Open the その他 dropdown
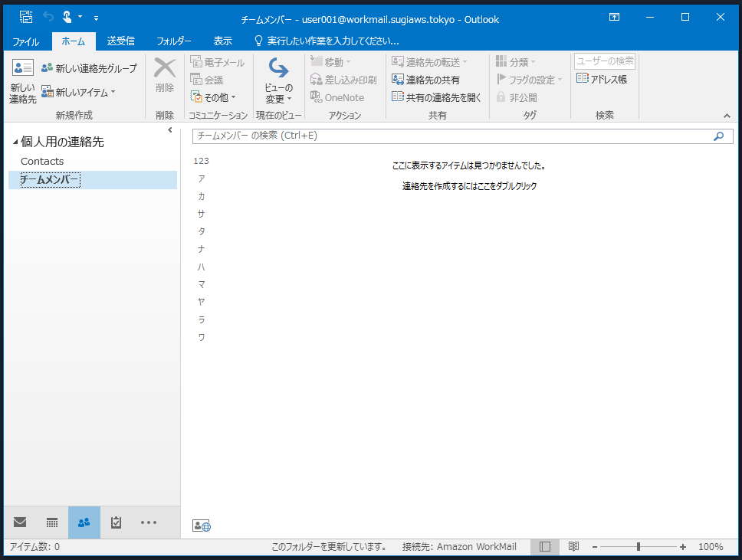Image resolution: width=742 pixels, height=560 pixels. 213,97
